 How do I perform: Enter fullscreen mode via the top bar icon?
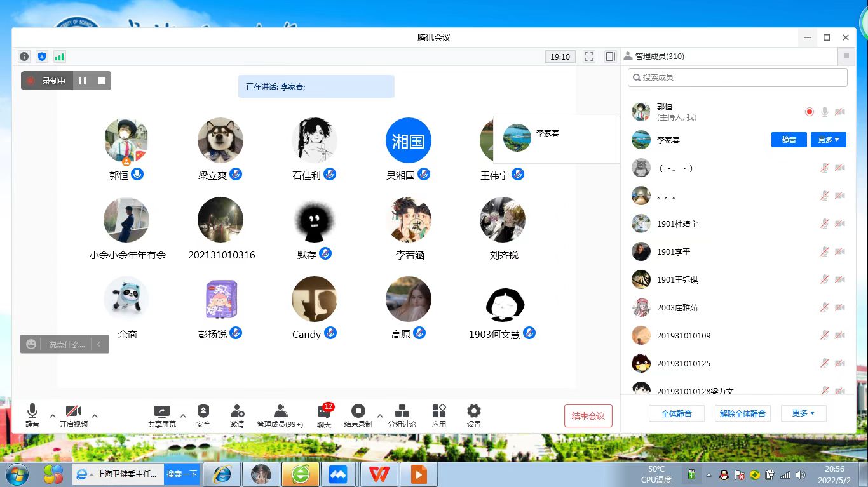(x=589, y=57)
